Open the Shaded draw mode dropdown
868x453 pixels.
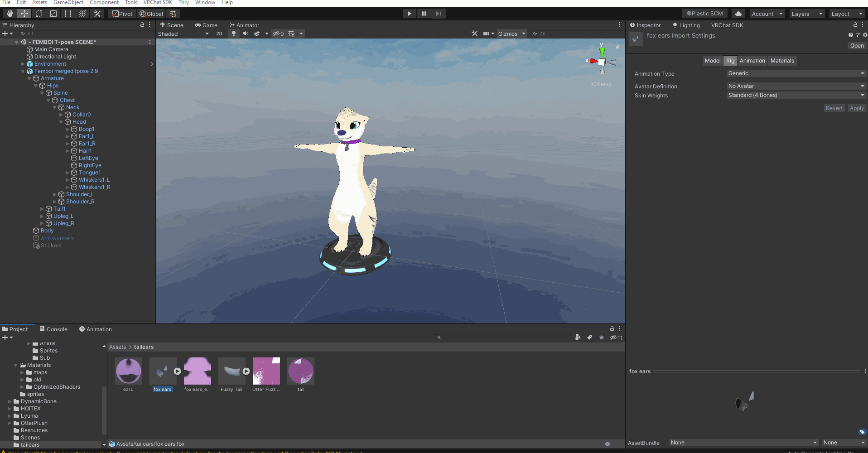click(x=183, y=34)
